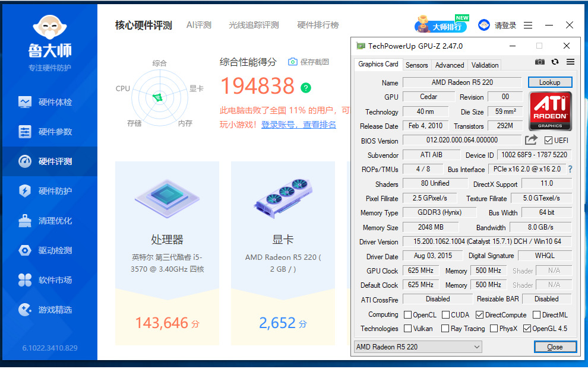This screenshot has height=369, width=588.
Task: Toggle the OpenCL checkbox
Action: [407, 314]
